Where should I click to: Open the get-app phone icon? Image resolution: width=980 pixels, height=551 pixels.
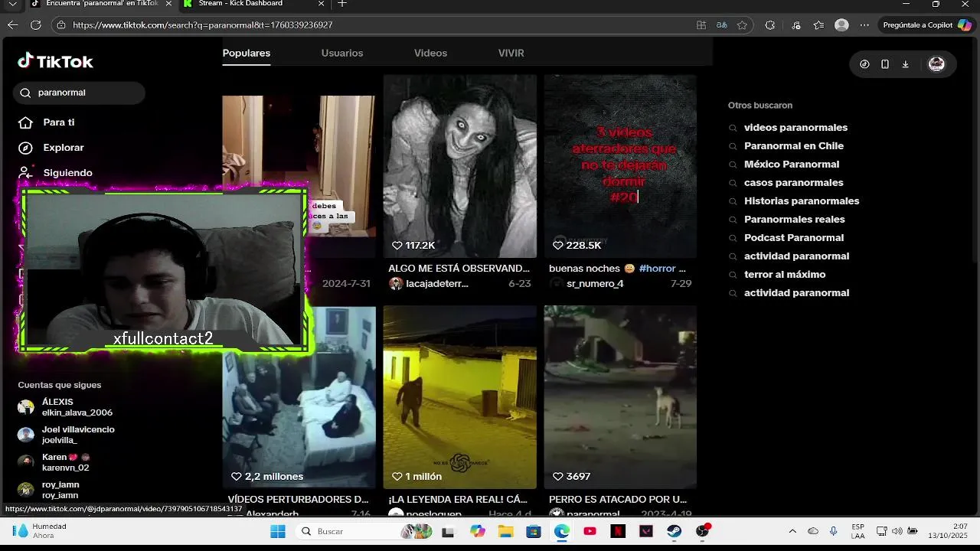pyautogui.click(x=885, y=64)
